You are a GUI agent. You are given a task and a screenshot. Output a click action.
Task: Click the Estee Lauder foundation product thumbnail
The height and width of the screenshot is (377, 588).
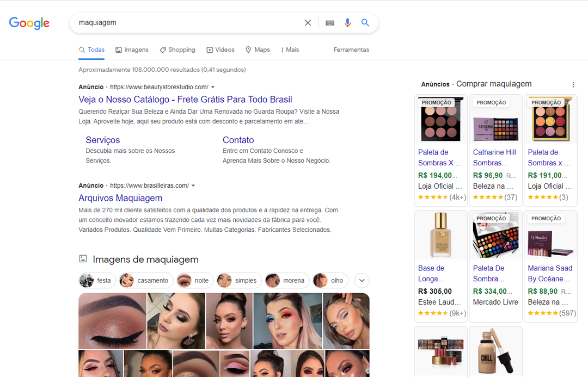click(440, 236)
